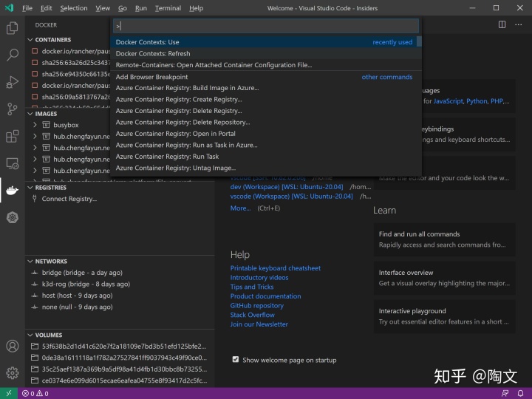Viewport: 532px width, 399px height.
Task: Click More... recent workspaces link
Action: coord(240,208)
